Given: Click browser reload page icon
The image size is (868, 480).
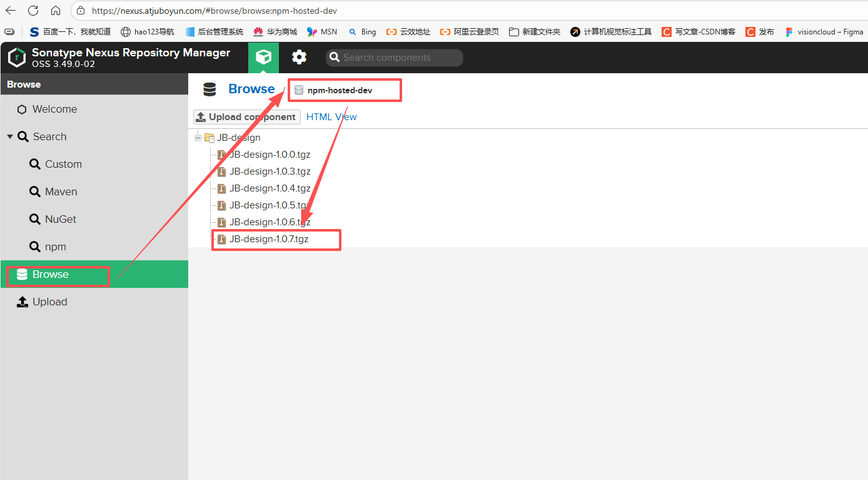Looking at the screenshot, I should (33, 11).
